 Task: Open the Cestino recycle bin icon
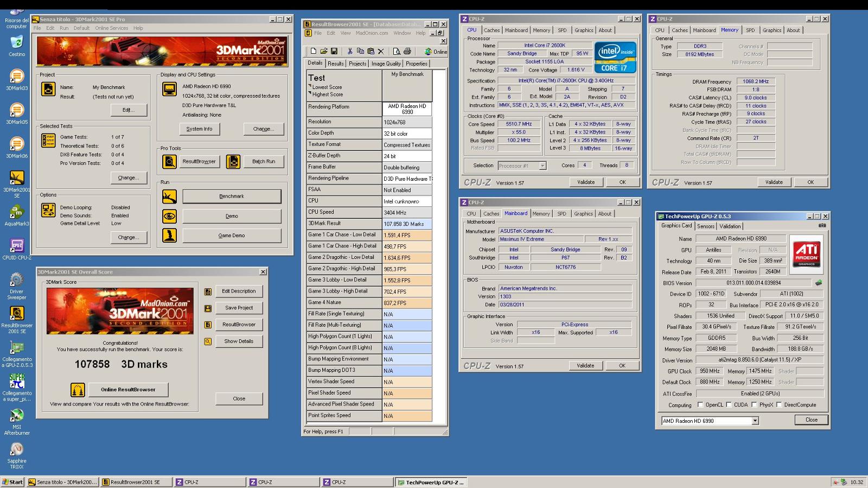[17, 46]
